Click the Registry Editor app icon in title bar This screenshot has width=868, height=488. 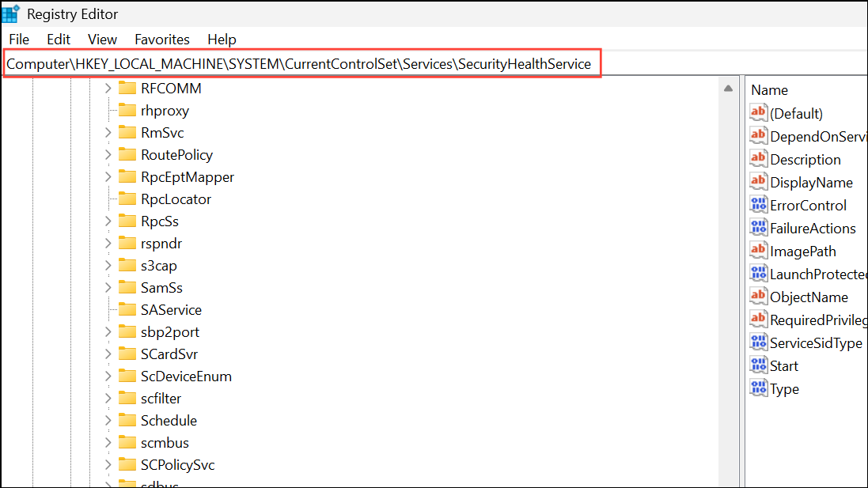[x=10, y=13]
